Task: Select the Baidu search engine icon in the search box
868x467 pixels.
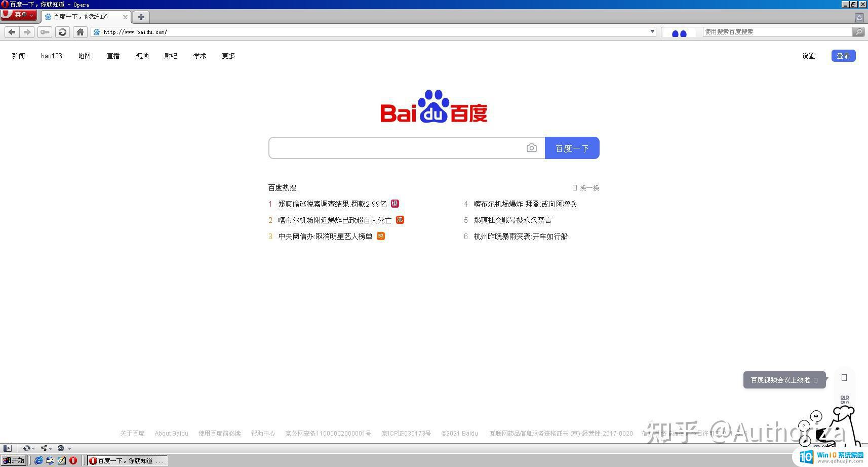Action: 679,32
